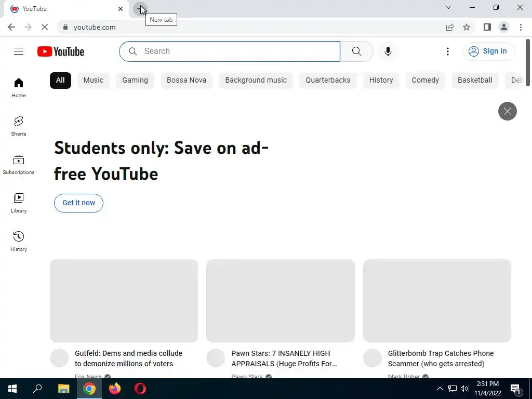Open the Windows Start menu

[x=12, y=389]
